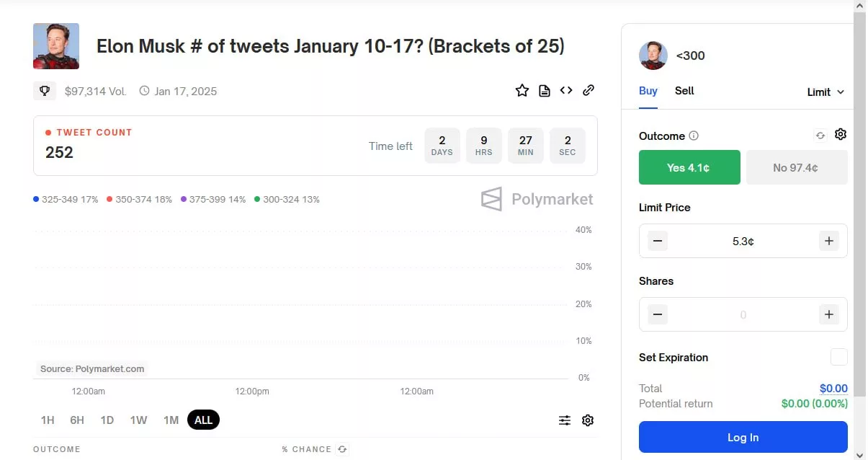Viewport: 868px width, 460px height.
Task: Bookmark the market with the star icon
Action: click(522, 90)
